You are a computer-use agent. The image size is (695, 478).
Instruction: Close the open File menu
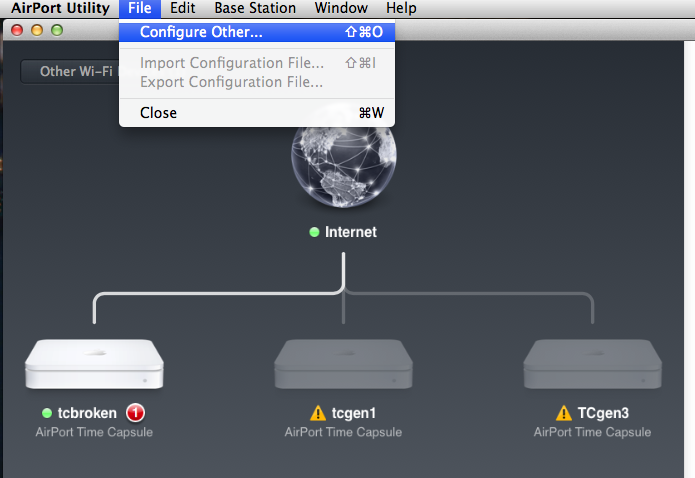[x=140, y=8]
